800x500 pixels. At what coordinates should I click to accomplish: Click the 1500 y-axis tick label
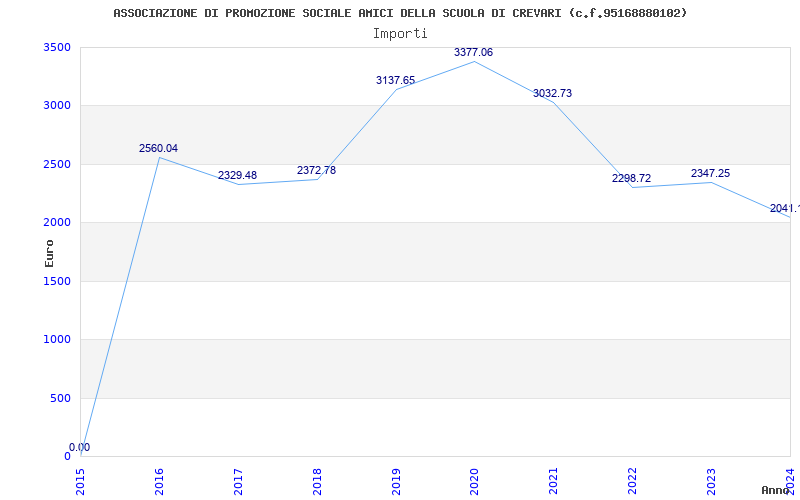(x=57, y=281)
